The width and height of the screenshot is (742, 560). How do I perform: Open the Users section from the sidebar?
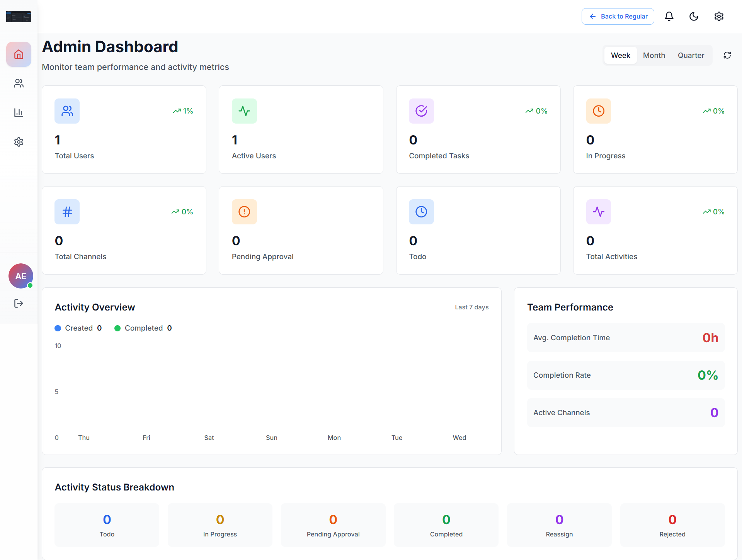pyautogui.click(x=19, y=83)
